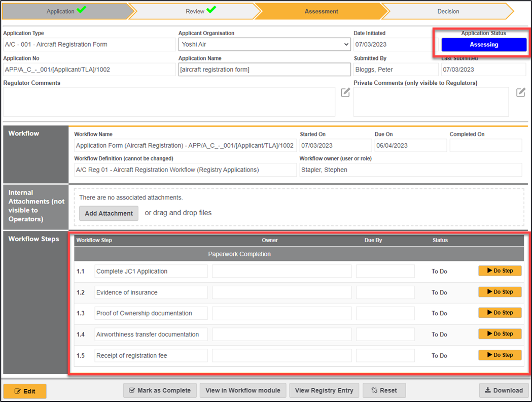The image size is (532, 402).
Task: Open the Decision stage tab
Action: click(448, 11)
